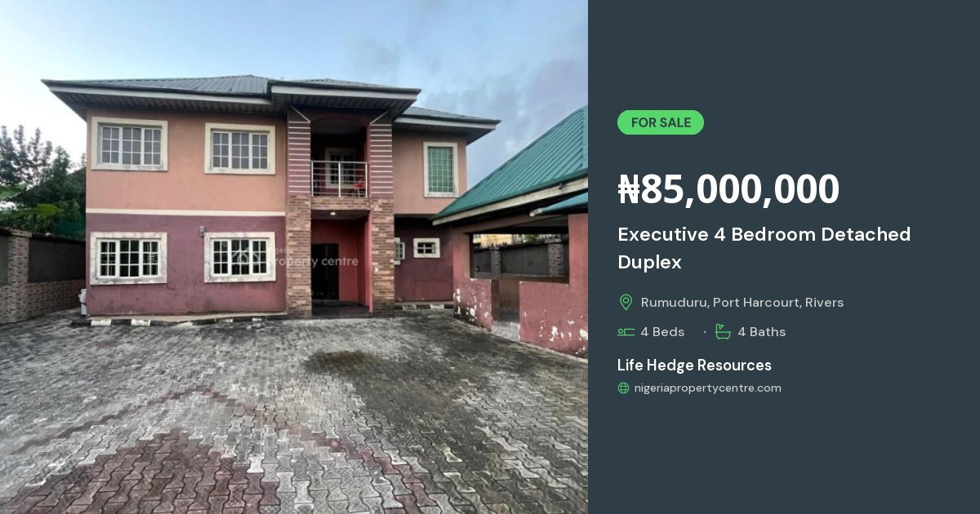Click the upstairs balcony in the house photo
This screenshot has height=514, width=980.
tap(340, 178)
